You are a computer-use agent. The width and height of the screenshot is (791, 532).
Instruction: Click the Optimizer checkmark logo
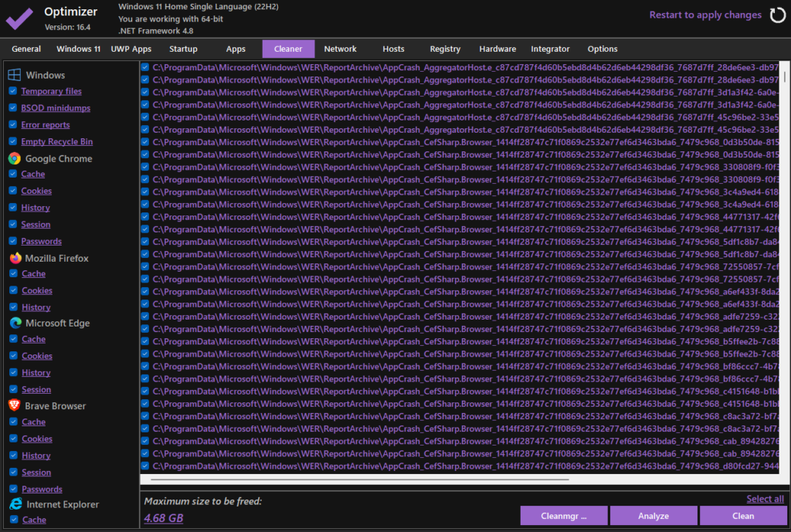click(x=19, y=17)
